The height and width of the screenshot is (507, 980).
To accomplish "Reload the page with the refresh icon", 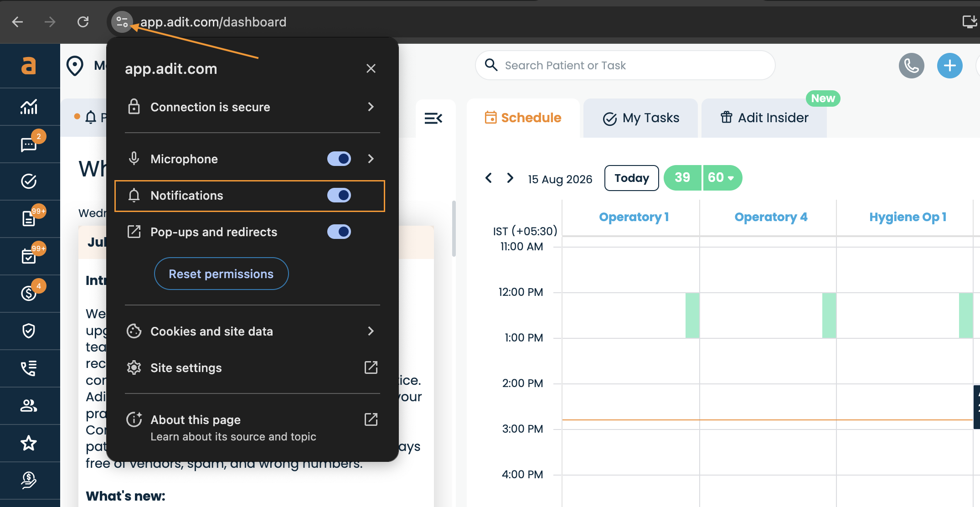I will pyautogui.click(x=83, y=21).
